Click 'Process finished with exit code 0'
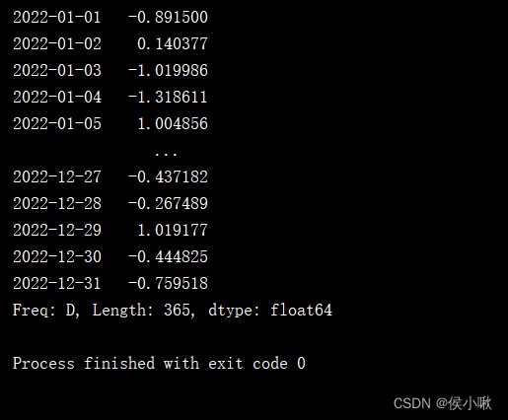Image resolution: width=508 pixels, height=420 pixels. pyautogui.click(x=159, y=364)
